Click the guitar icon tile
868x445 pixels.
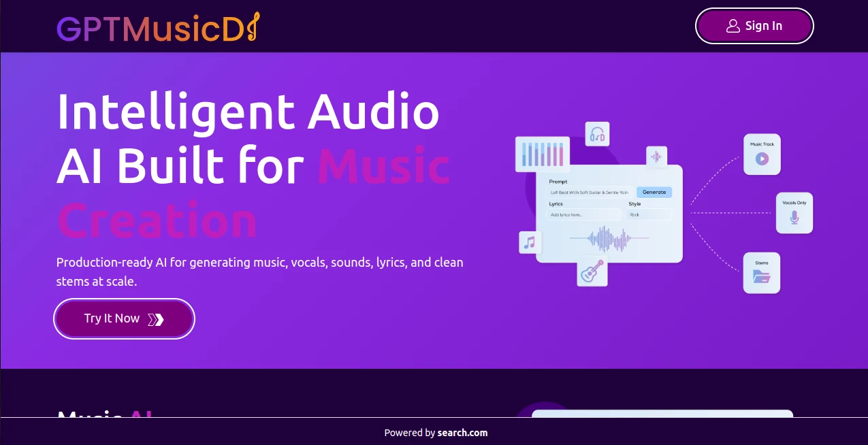tap(592, 271)
